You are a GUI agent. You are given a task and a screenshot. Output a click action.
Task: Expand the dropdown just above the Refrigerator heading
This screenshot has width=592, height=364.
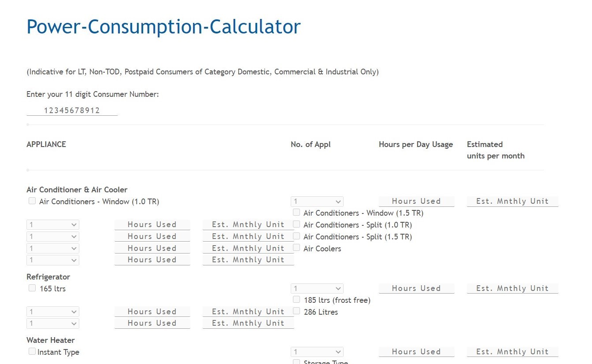(52, 260)
